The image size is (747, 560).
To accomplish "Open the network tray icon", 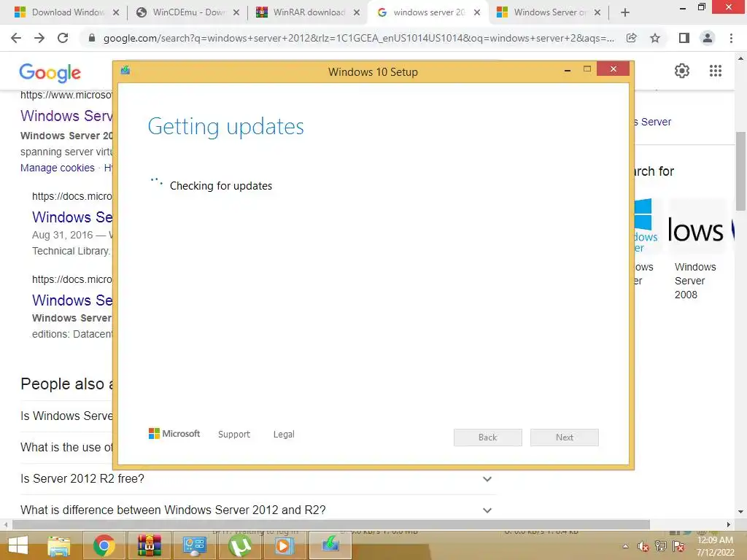I will pyautogui.click(x=661, y=546).
